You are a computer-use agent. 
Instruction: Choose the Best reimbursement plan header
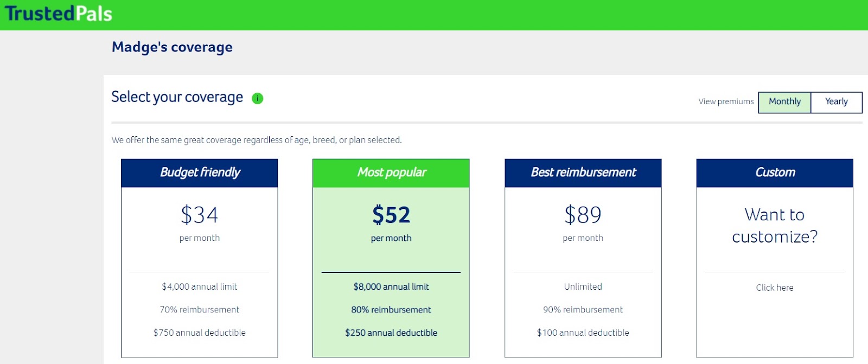583,173
